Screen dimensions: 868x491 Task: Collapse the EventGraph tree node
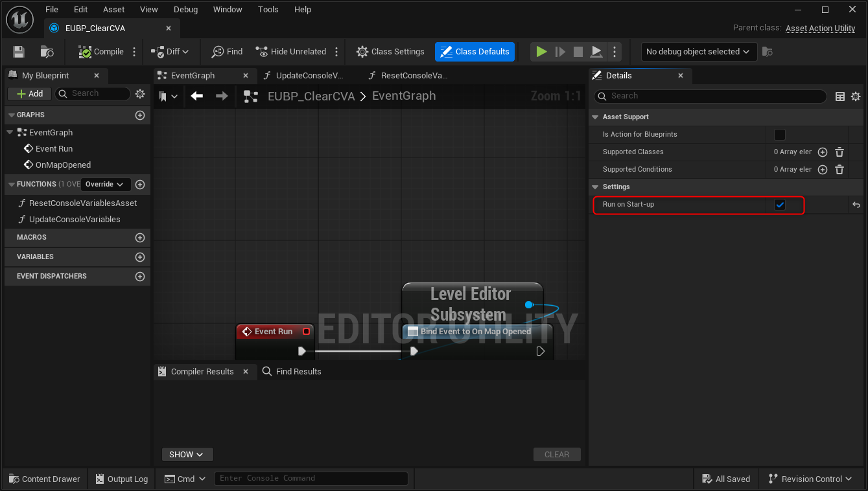coord(10,132)
